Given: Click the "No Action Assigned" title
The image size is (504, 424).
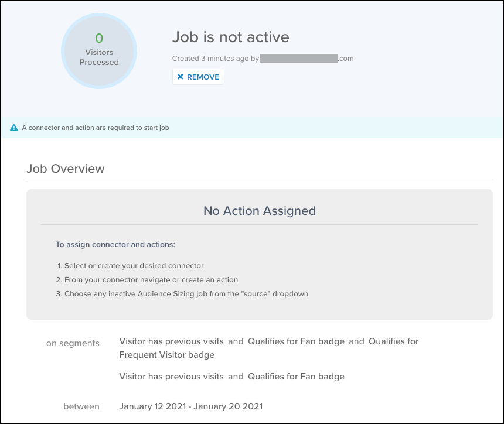Looking at the screenshot, I should coord(259,211).
